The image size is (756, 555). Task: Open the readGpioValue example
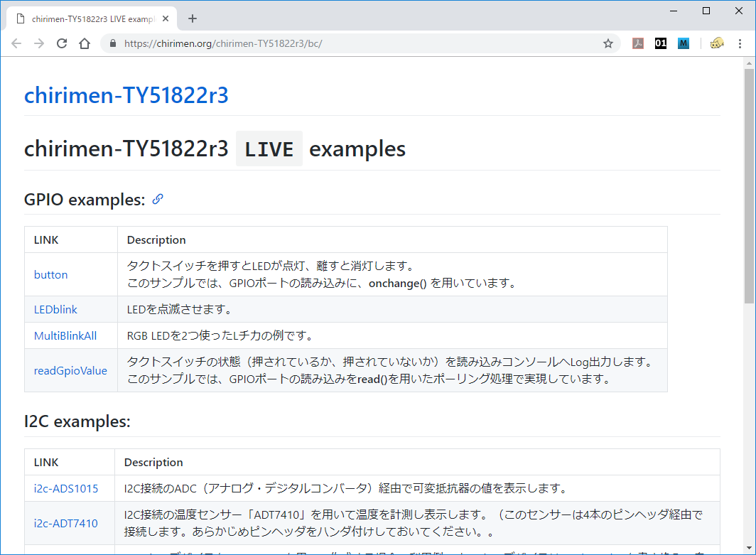[70, 370]
